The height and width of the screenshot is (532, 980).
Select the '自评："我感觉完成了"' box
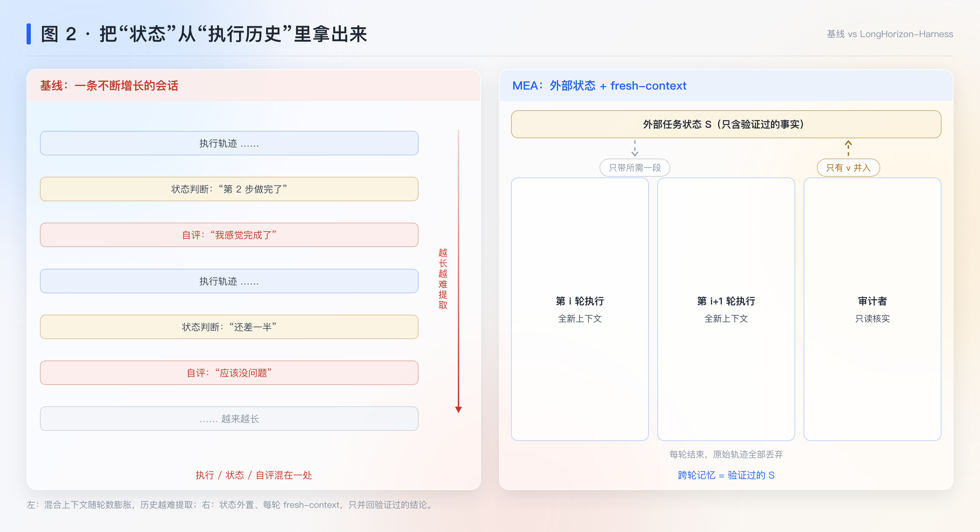229,235
